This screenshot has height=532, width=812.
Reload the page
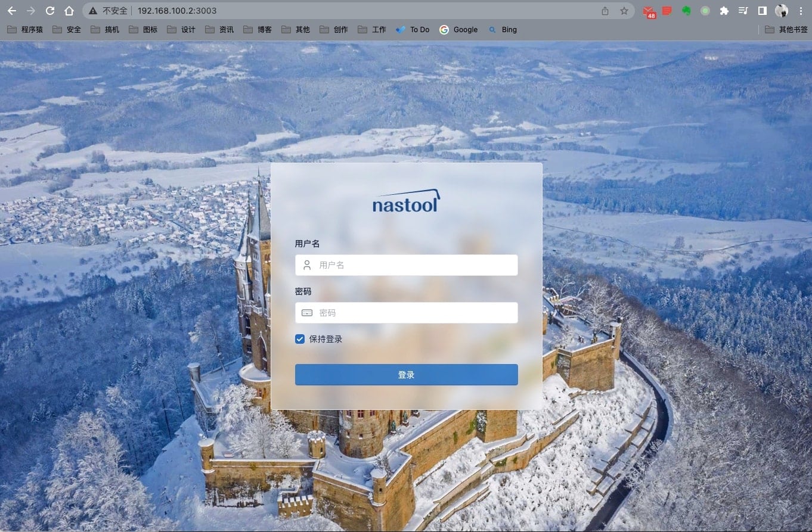point(50,11)
